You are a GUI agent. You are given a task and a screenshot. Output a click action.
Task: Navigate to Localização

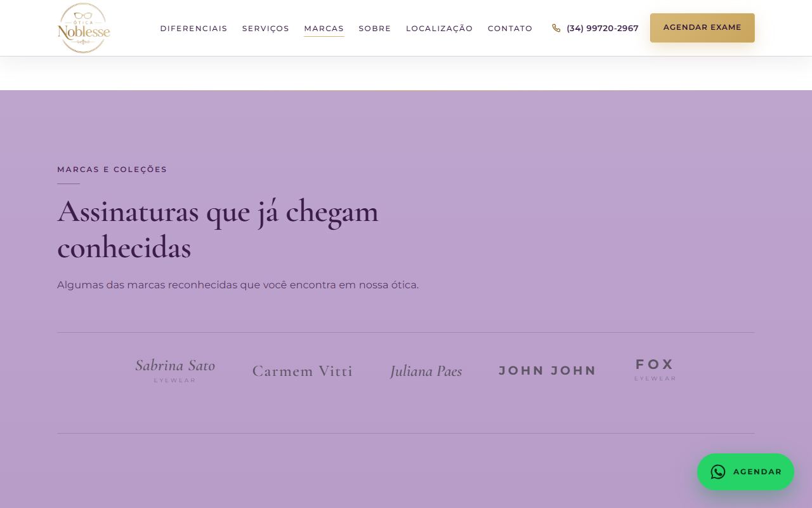[440, 29]
